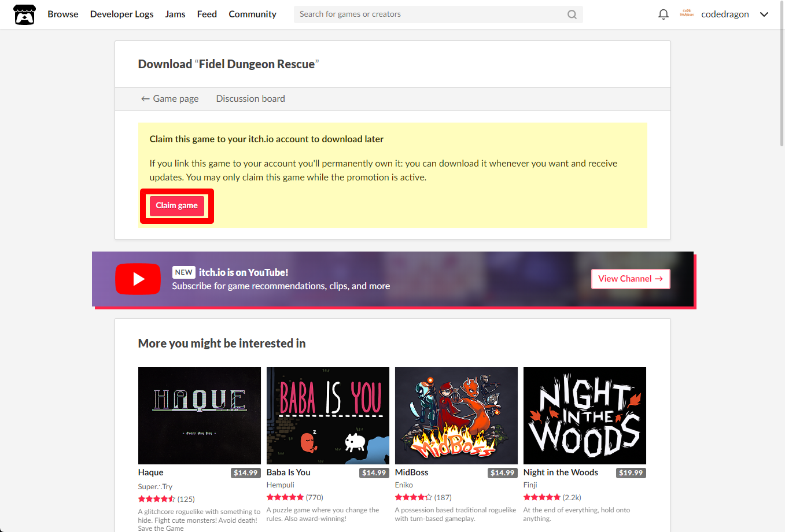Viewport: 785px width, 532px height.
Task: Open the MidBoss title link
Action: (412, 472)
